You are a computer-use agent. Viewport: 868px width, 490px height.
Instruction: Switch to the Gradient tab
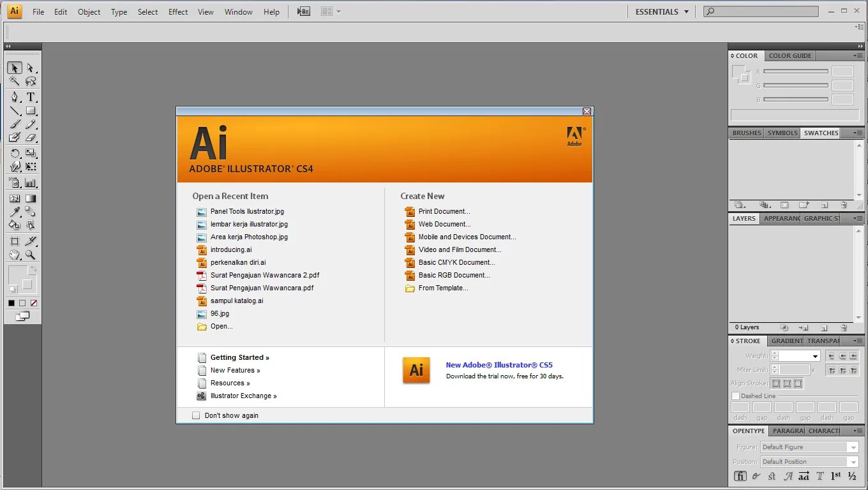(x=786, y=341)
